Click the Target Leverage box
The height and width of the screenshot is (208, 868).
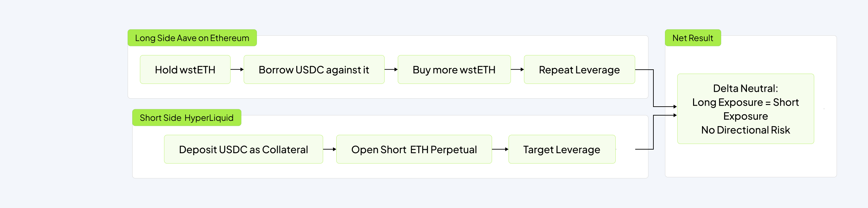tap(562, 150)
